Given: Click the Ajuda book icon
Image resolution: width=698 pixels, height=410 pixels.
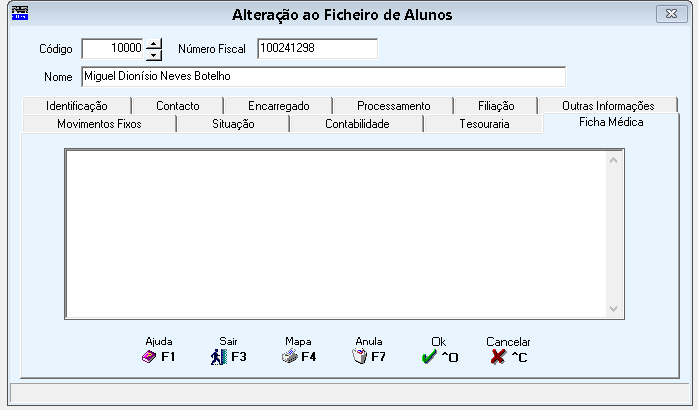Looking at the screenshot, I should coord(149,357).
